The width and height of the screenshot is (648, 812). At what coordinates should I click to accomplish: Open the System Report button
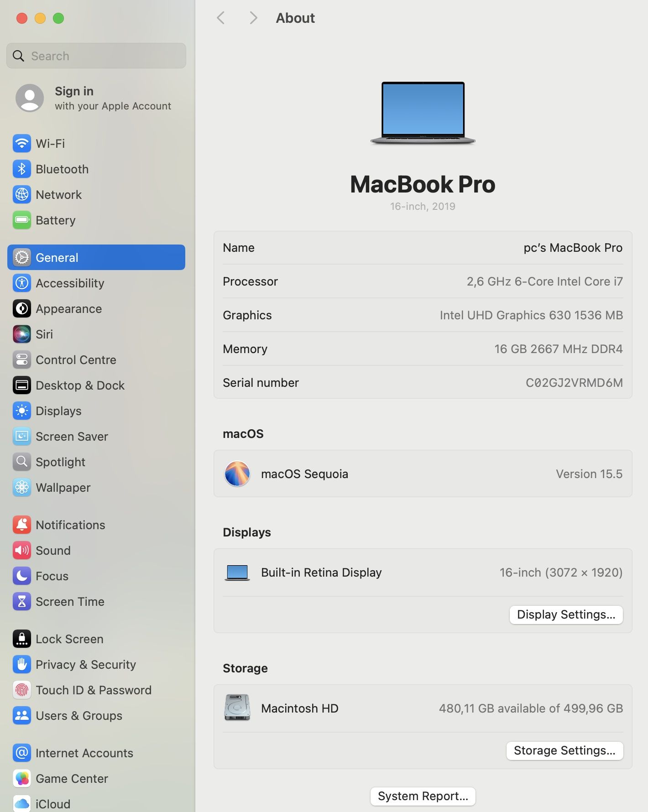pos(423,796)
